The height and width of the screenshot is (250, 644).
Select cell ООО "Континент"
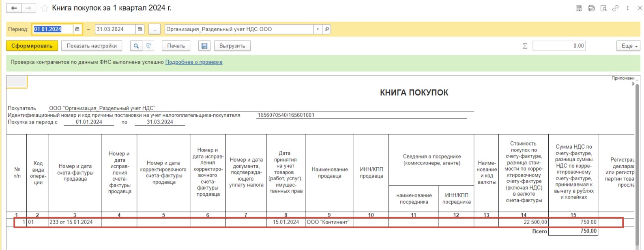coord(329,222)
